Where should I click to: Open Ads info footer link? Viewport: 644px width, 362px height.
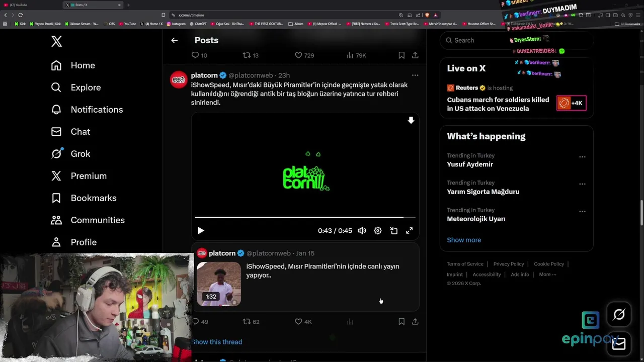(520, 275)
